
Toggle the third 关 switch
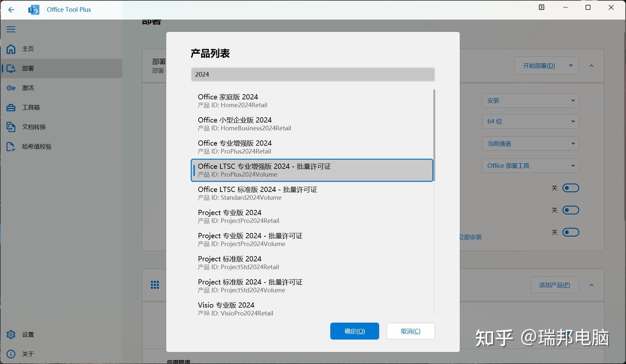tap(570, 232)
